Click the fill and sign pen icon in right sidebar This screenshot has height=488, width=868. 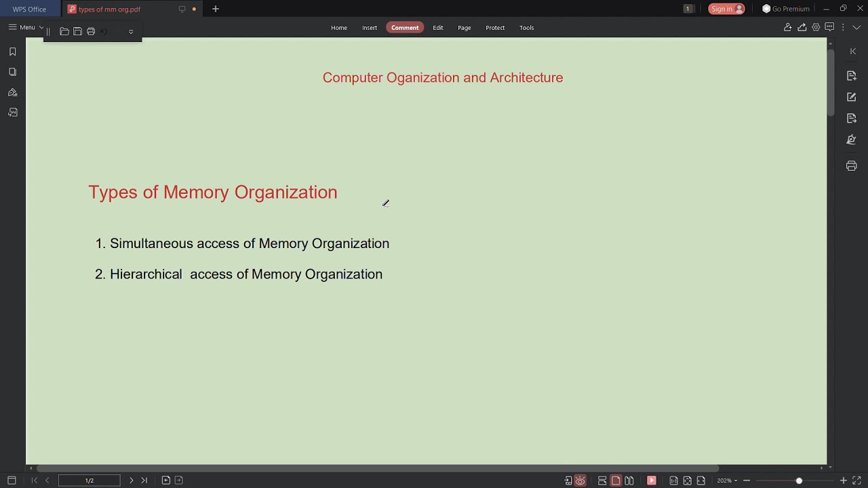(852, 140)
